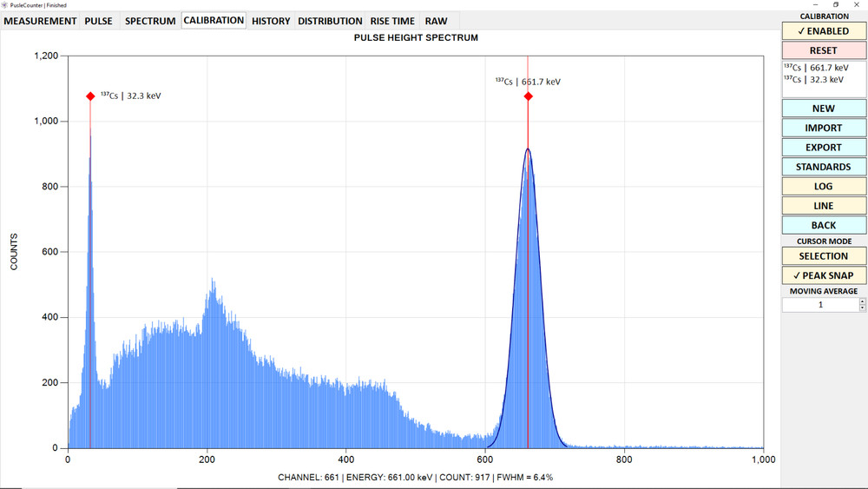Toggle LOG scale button
The height and width of the screenshot is (489, 868).
pos(823,186)
